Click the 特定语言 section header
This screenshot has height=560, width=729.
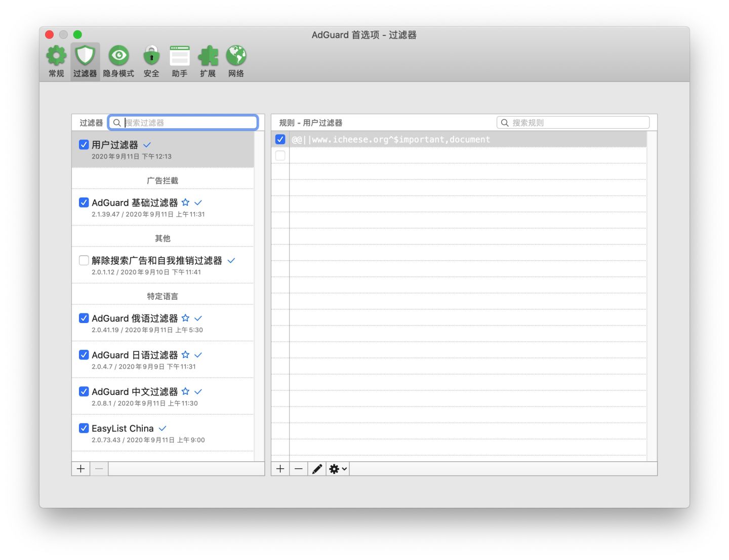coord(163,296)
